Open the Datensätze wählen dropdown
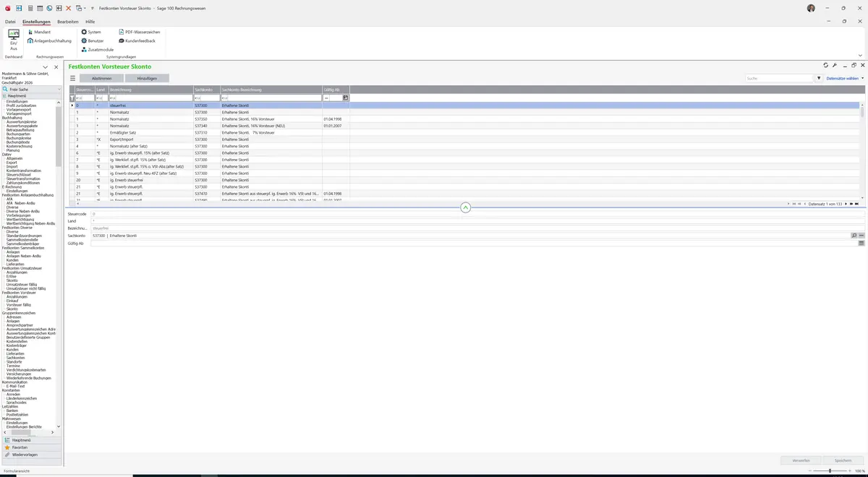The width and height of the screenshot is (868, 477). 845,78
